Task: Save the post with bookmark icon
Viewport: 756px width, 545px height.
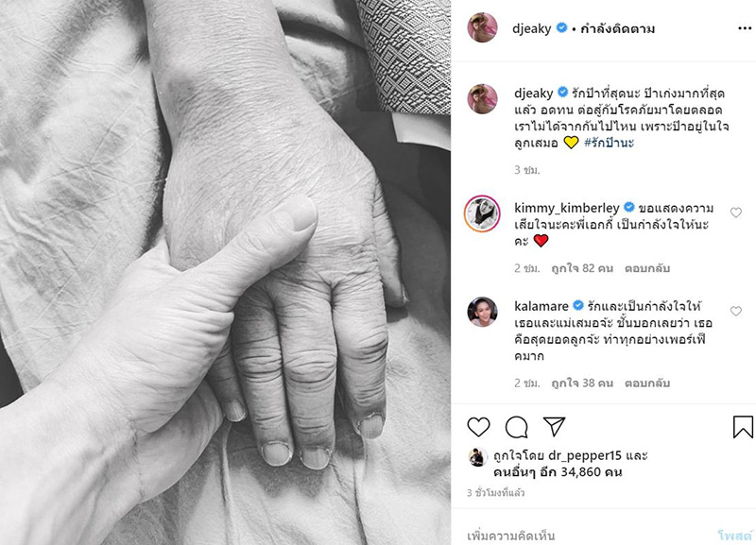Action: click(743, 427)
